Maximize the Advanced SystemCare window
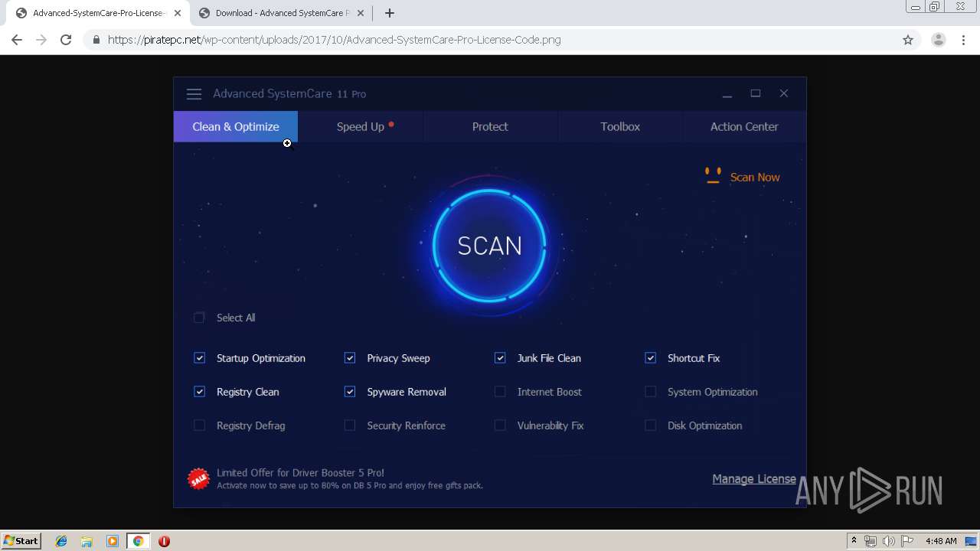This screenshot has width=980, height=551. (x=756, y=93)
